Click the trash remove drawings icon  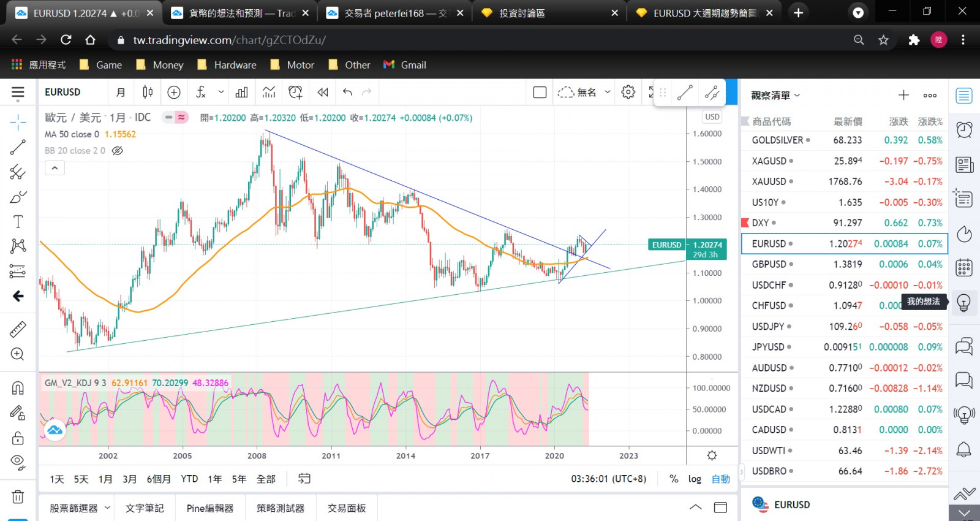[18, 497]
